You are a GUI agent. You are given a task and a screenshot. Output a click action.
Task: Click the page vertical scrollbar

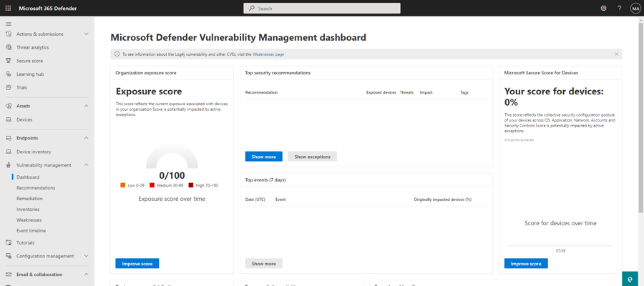641,117
